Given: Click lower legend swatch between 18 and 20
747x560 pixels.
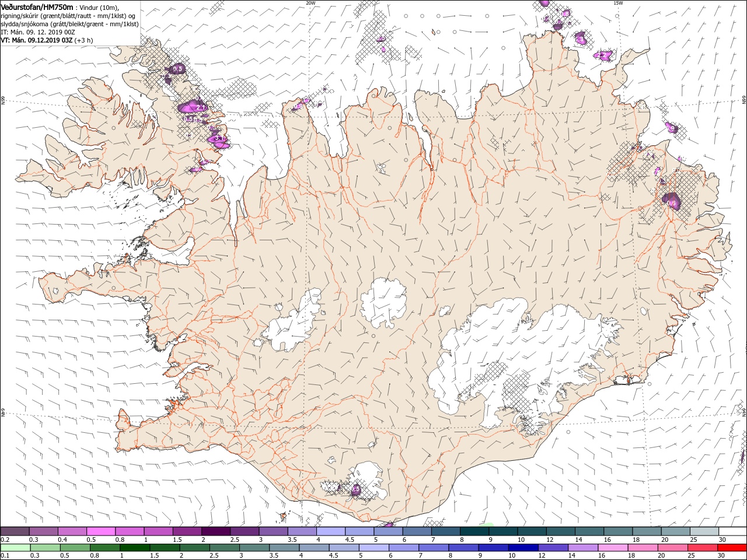Looking at the screenshot, I should [643, 548].
